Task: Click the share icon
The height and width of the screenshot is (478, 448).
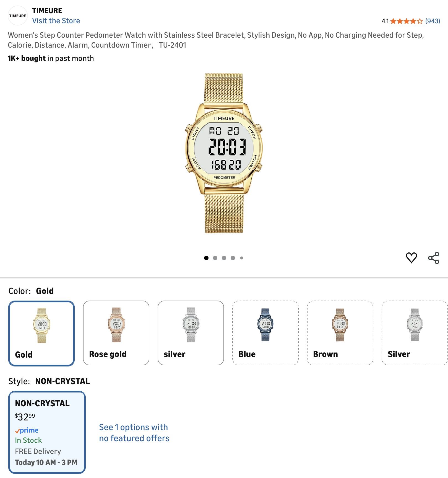Action: 433,258
